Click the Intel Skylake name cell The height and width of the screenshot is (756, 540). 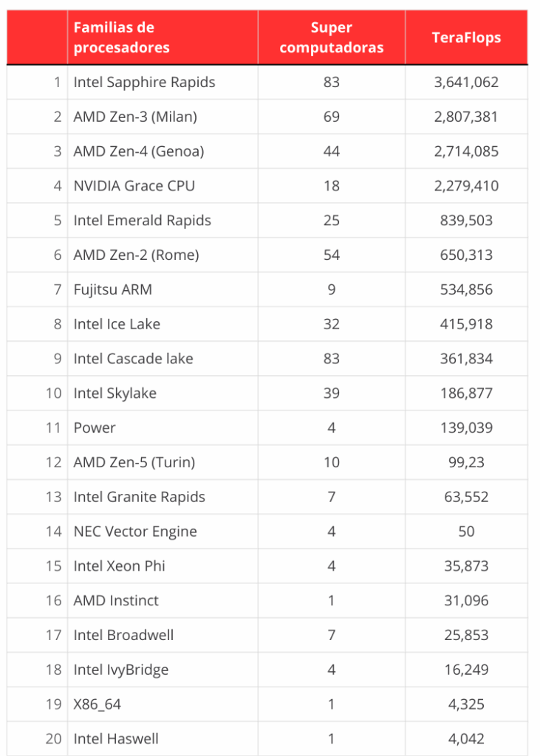(x=115, y=394)
